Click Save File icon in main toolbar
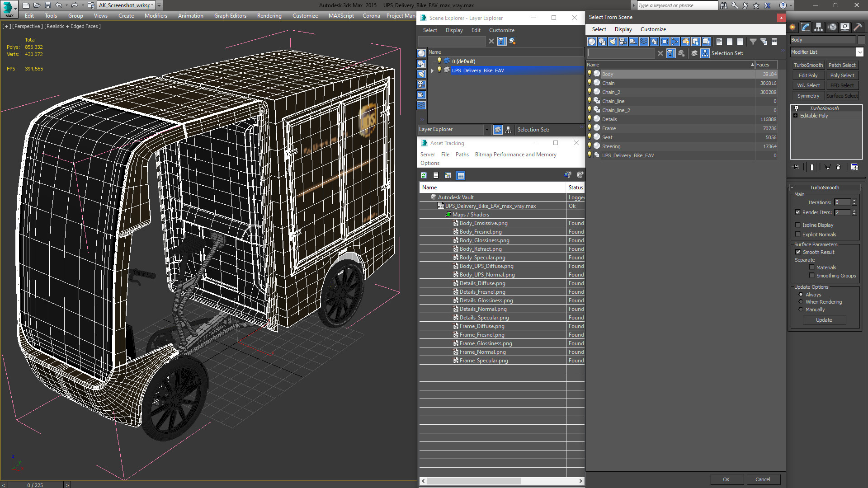This screenshot has height=488, width=868. pyautogui.click(x=47, y=5)
